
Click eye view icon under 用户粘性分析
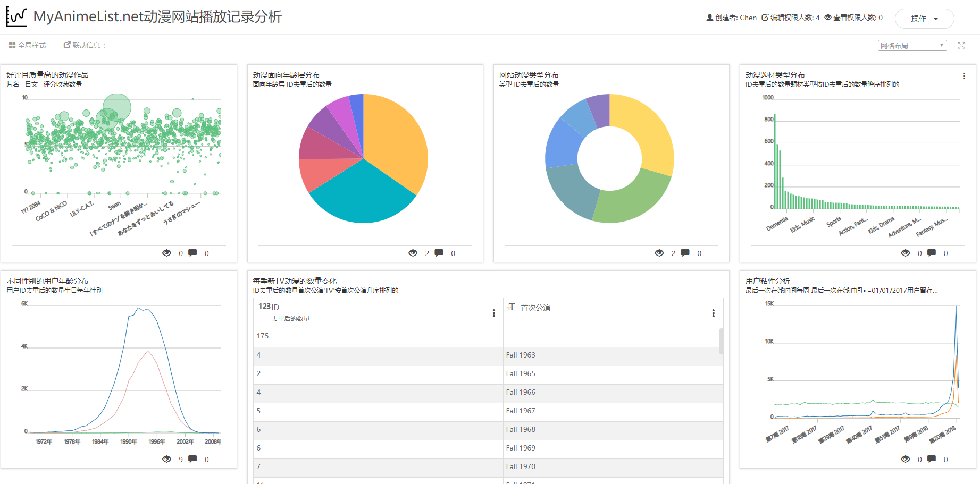tap(905, 459)
